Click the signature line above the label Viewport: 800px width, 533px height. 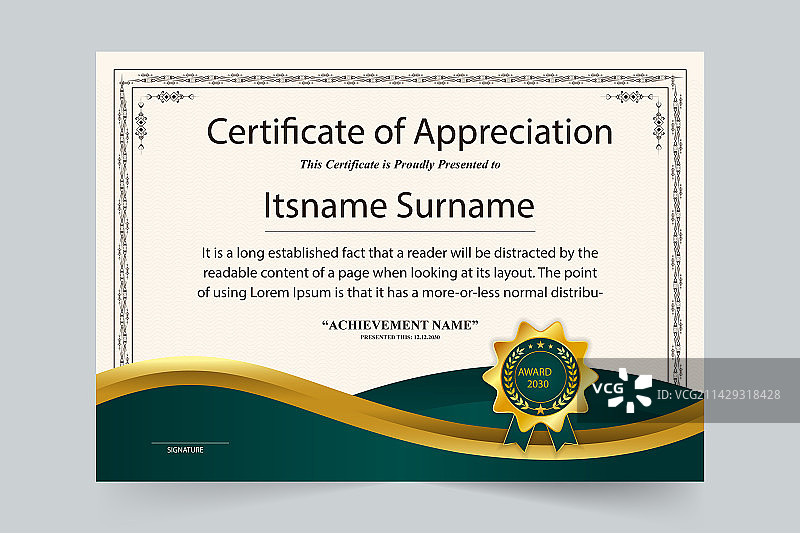pos(190,442)
